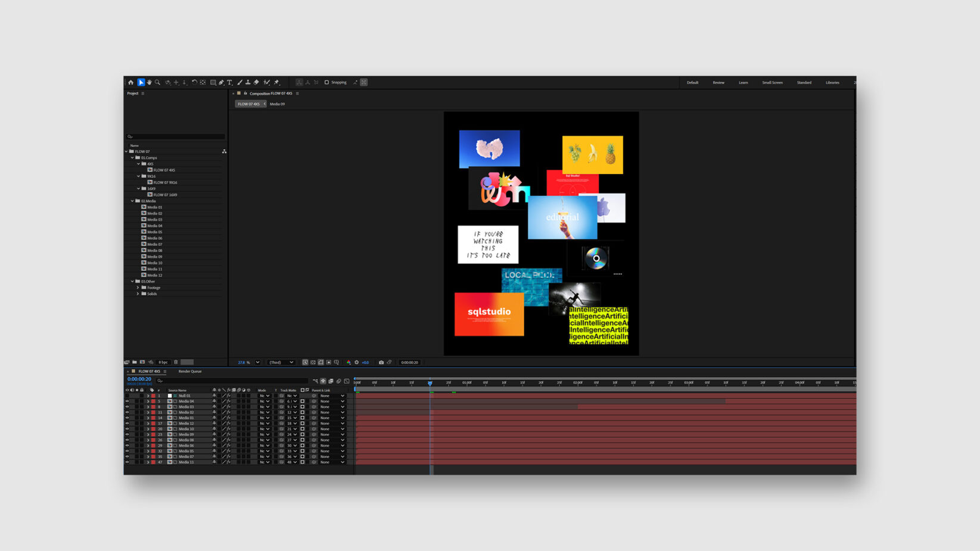Viewport: 980px width, 551px height.
Task: Expand the Solids folder
Action: point(138,294)
